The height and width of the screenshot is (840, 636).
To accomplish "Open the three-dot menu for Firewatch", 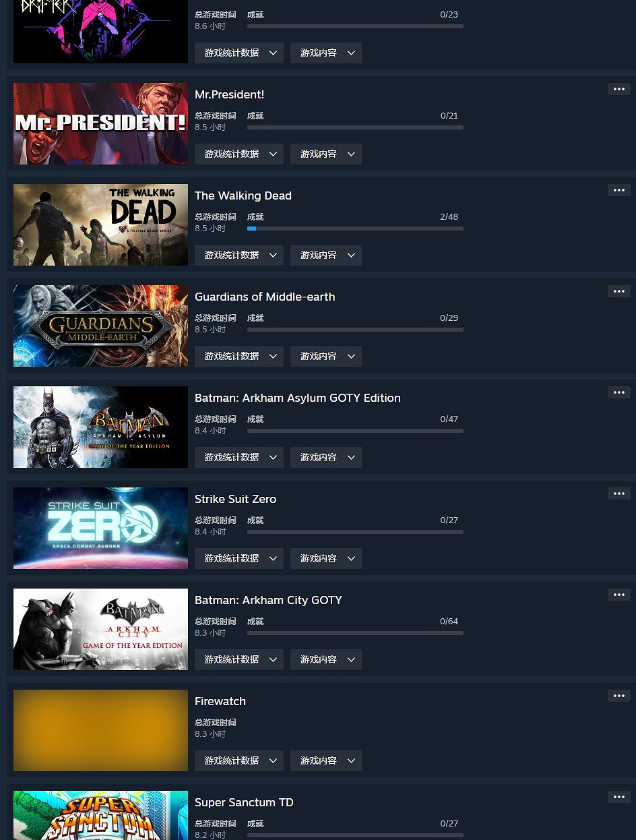I will [618, 696].
